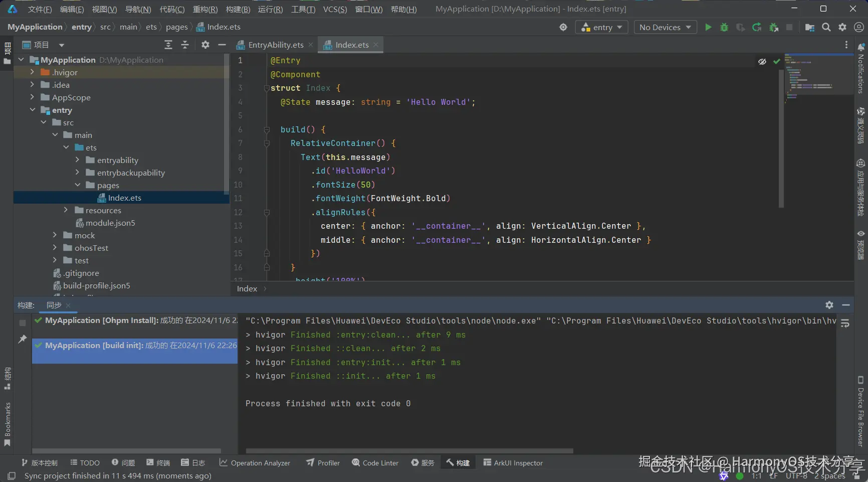Click the Debug bug icon
Screen dimensions: 868x482
click(x=724, y=27)
